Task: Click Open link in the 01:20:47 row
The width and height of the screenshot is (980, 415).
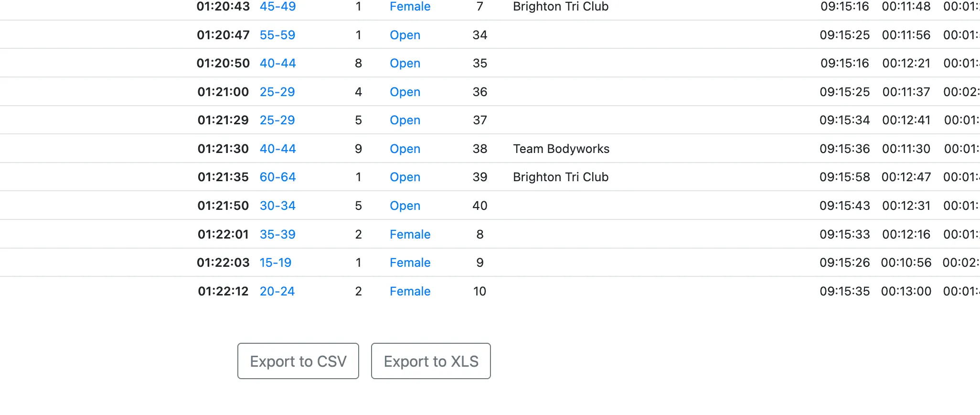Action: [405, 35]
